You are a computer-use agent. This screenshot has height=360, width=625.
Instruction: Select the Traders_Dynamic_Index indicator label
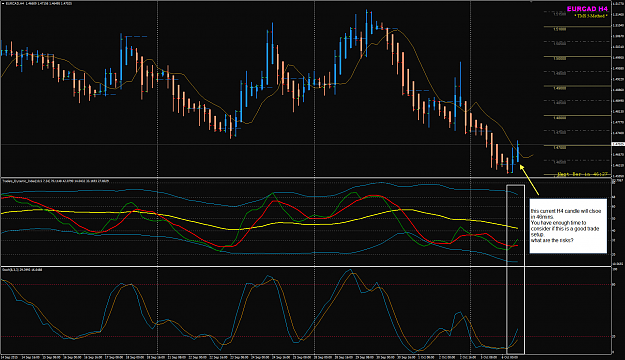[x=56, y=181]
